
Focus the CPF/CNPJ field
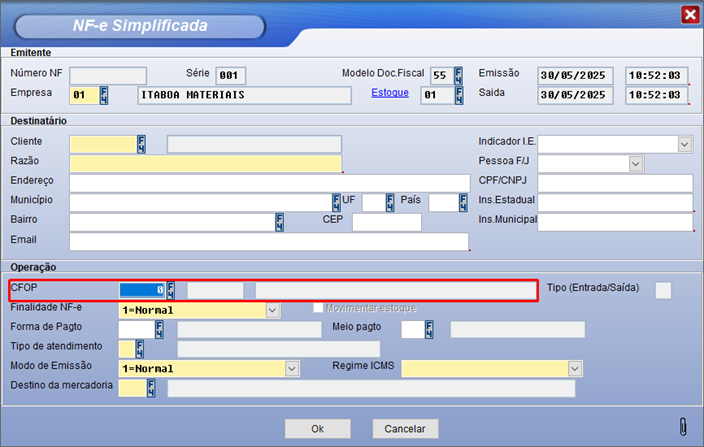(x=615, y=183)
